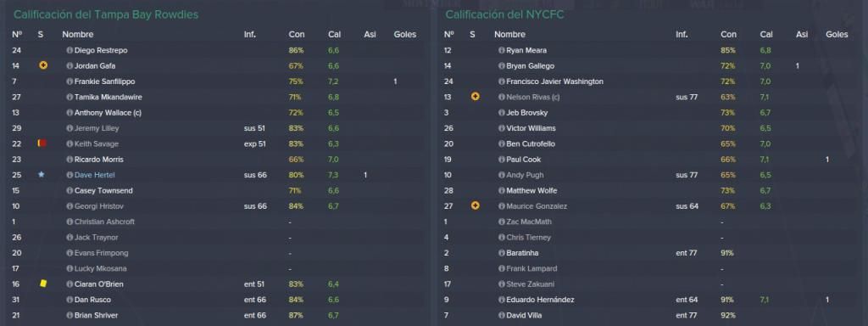
Task: Click the Calificación del NYCFC heading
Action: coord(505,15)
